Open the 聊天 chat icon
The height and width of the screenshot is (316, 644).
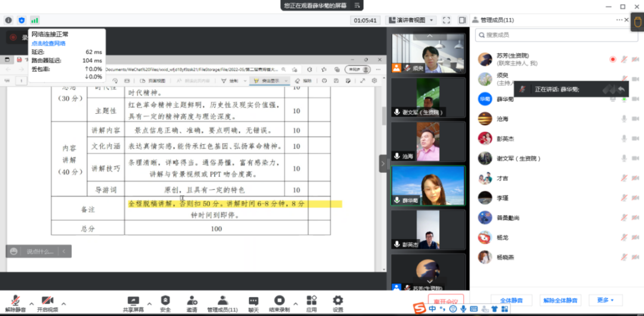coord(253,300)
